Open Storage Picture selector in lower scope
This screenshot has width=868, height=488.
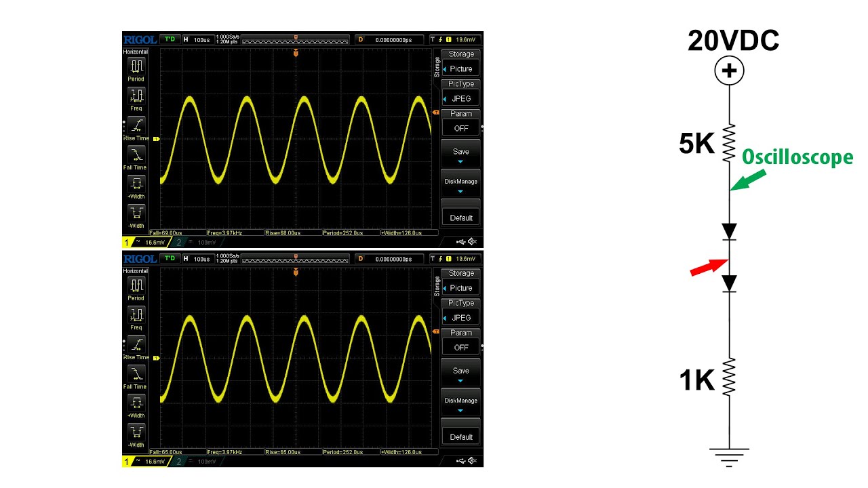(461, 282)
